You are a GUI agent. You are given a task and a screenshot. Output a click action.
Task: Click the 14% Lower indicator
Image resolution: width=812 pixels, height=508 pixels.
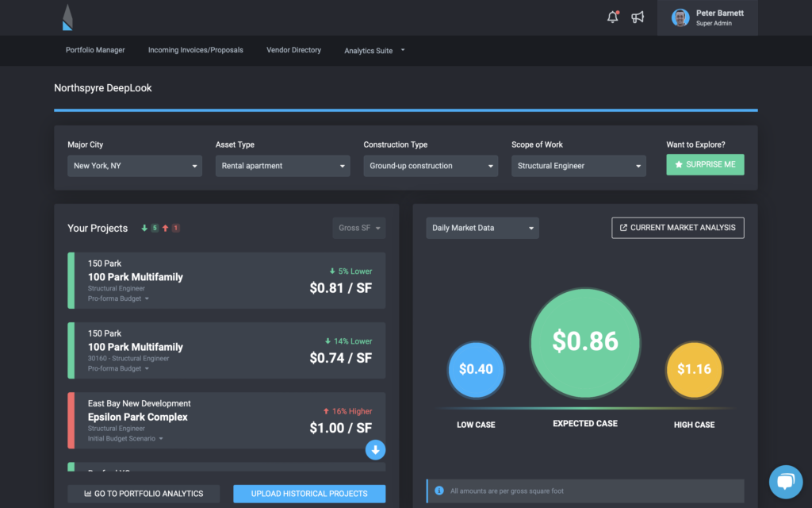(349, 341)
